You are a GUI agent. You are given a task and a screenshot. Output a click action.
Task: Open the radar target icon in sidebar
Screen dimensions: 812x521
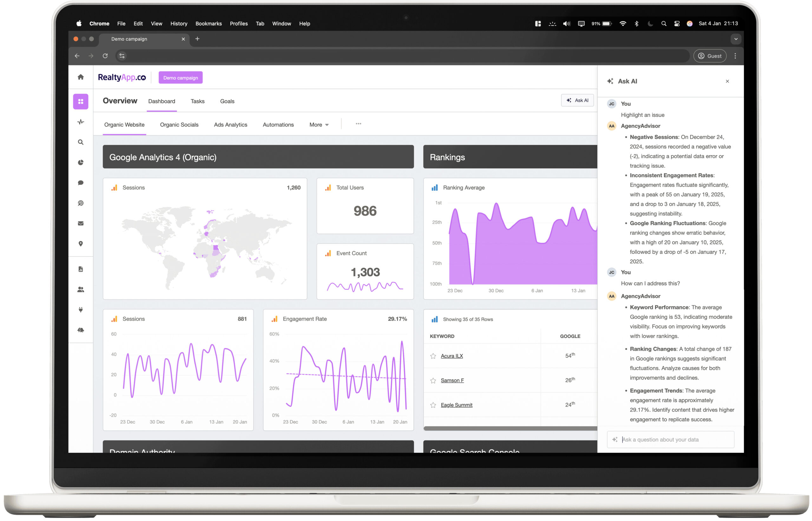pos(81,203)
